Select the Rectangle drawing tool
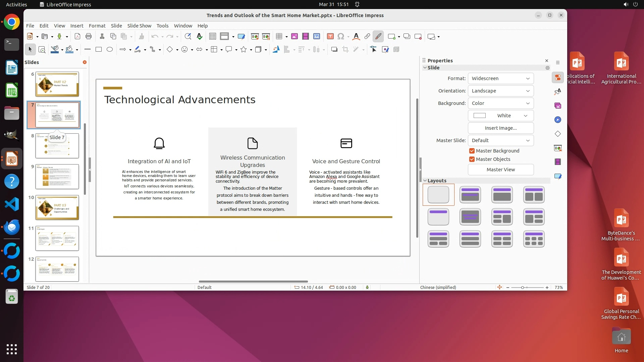The width and height of the screenshot is (644, 362). point(99,50)
